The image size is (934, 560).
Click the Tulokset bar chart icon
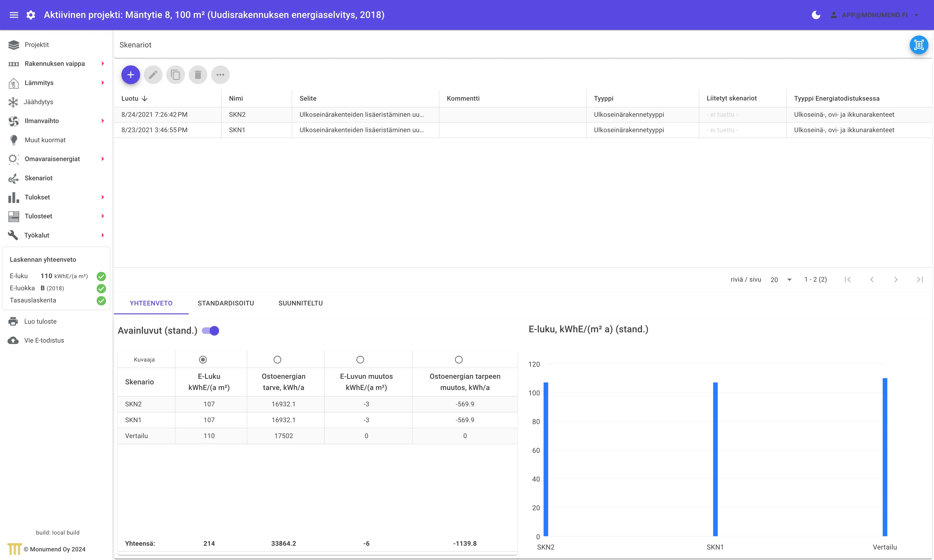coord(14,197)
